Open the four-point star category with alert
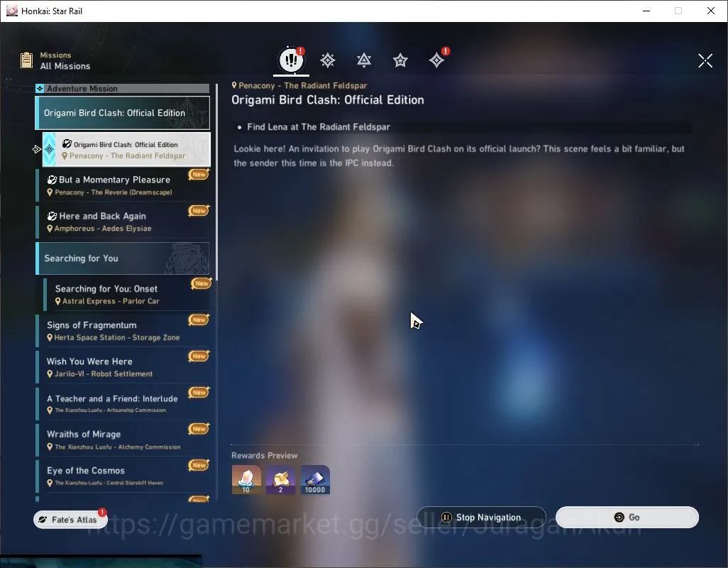This screenshot has height=568, width=728. click(437, 60)
